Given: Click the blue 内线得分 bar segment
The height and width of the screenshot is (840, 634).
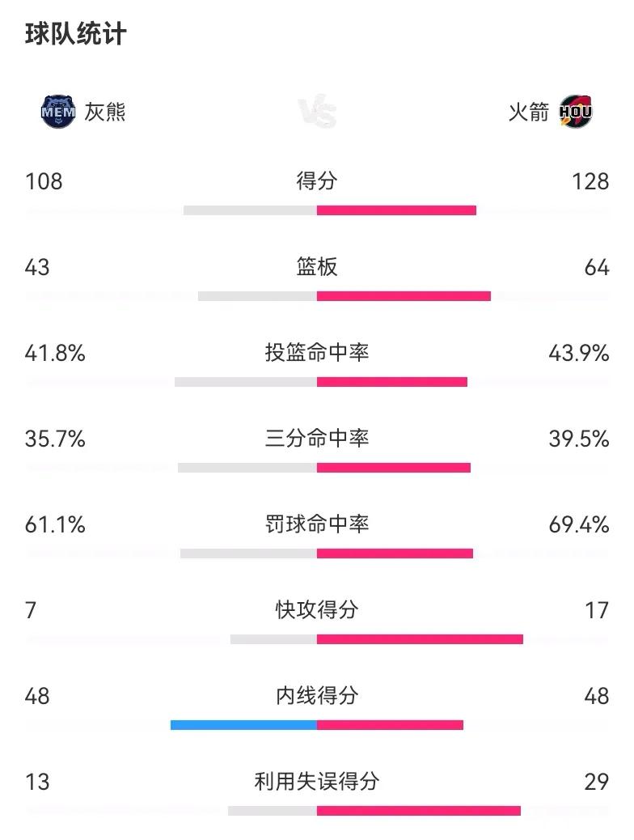Looking at the screenshot, I should (x=243, y=725).
